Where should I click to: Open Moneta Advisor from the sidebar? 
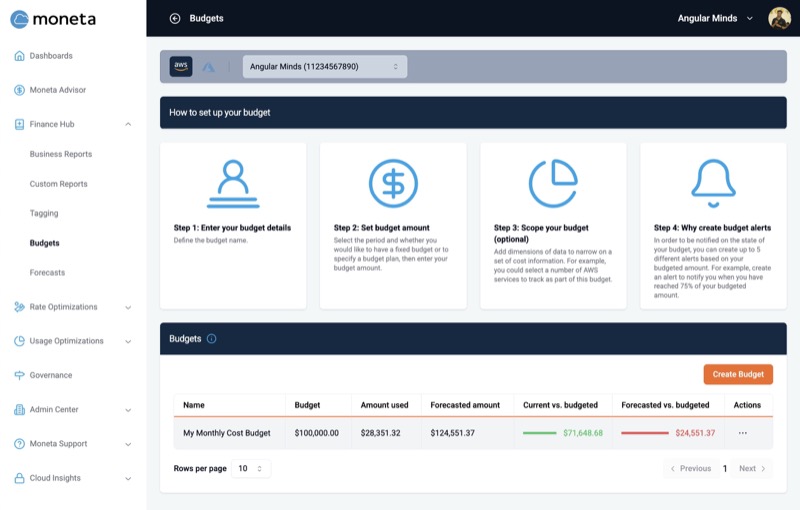coord(57,90)
